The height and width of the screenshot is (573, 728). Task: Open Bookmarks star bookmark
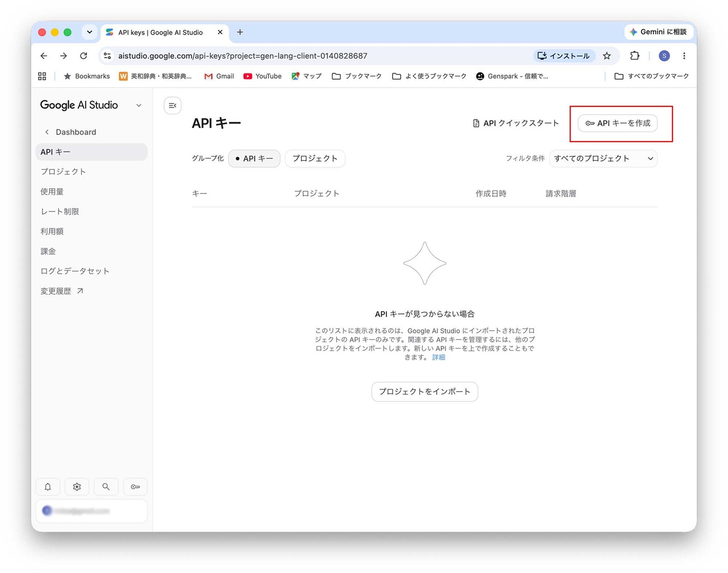pyautogui.click(x=86, y=76)
